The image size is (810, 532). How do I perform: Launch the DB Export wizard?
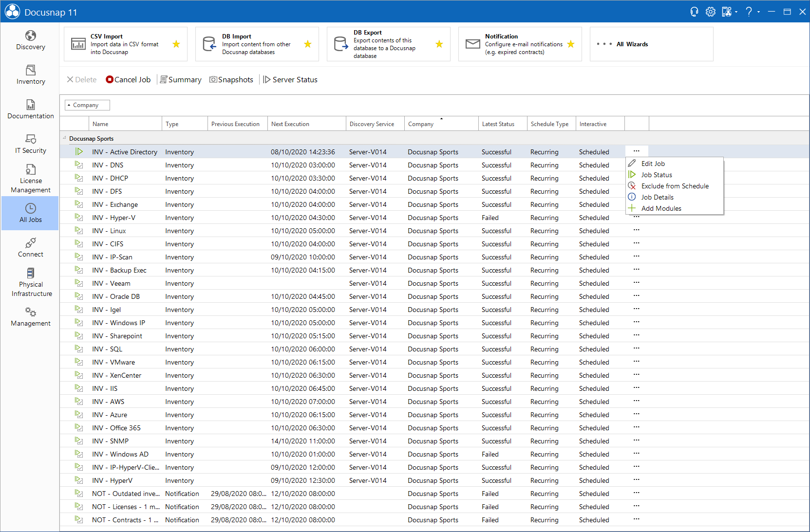pos(389,44)
